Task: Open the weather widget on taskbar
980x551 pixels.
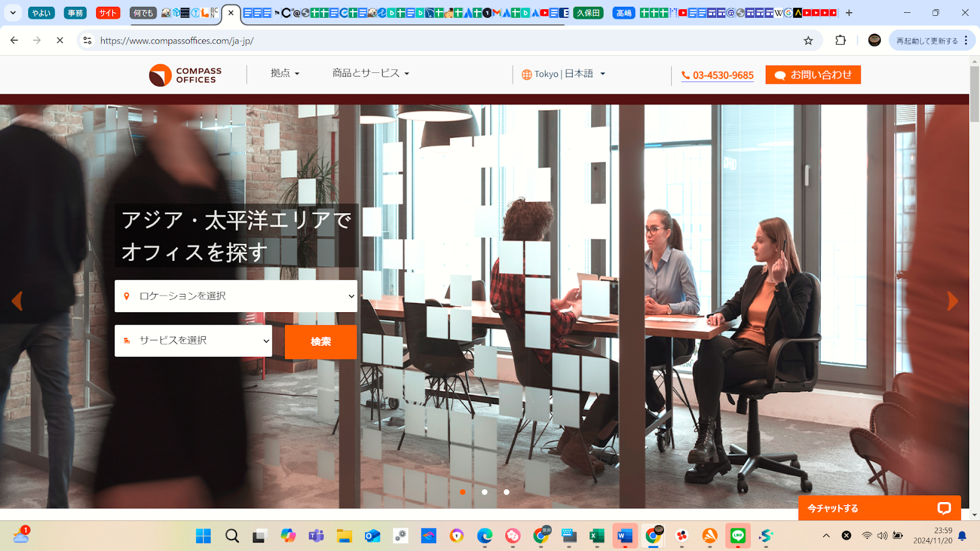Action: [x=21, y=535]
